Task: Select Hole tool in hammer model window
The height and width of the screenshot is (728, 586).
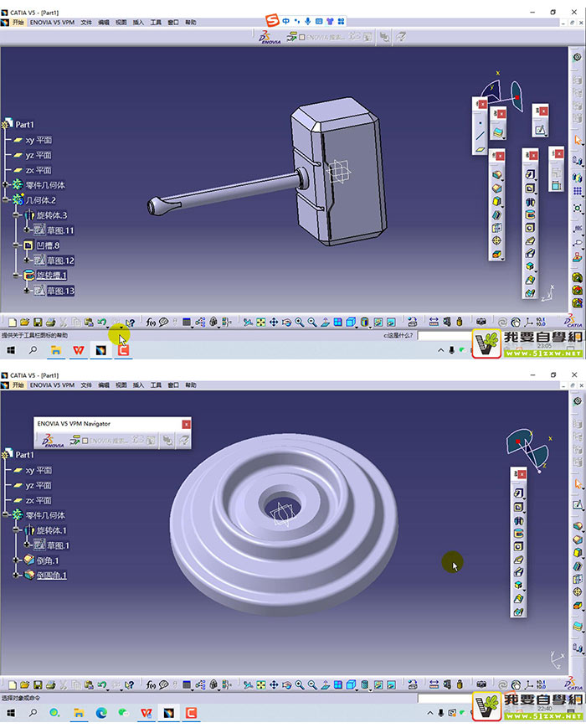Action: click(x=530, y=228)
